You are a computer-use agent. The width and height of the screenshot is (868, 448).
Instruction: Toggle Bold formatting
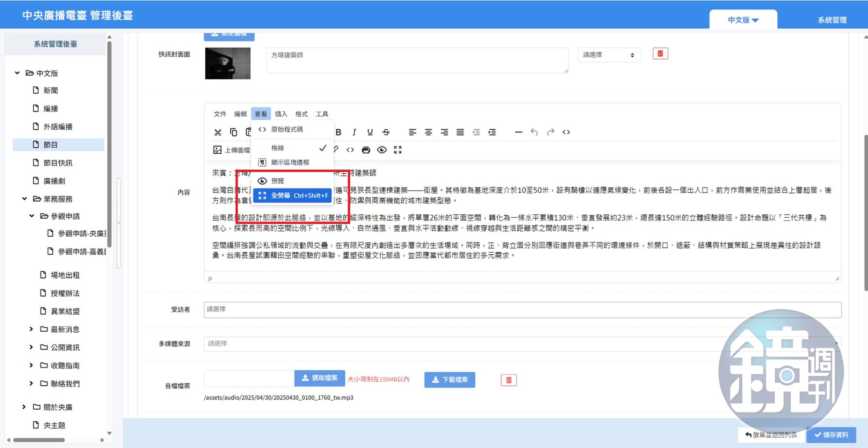tap(339, 132)
